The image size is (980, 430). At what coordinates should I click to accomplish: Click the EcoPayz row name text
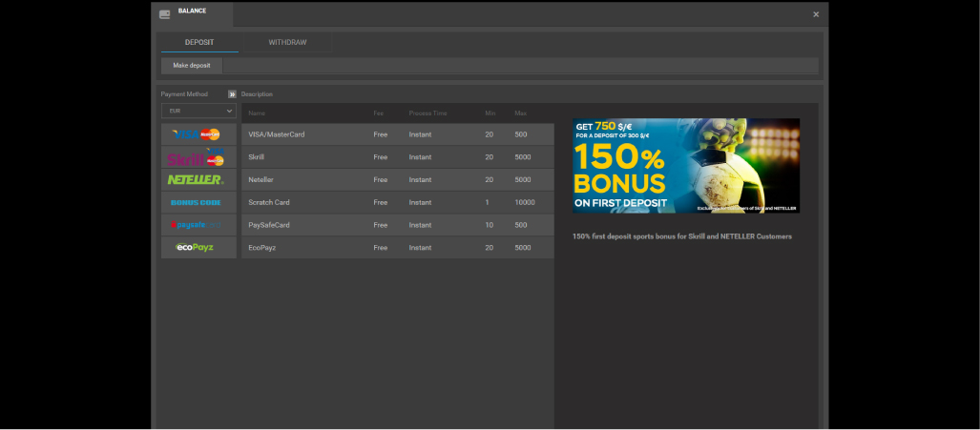264,248
